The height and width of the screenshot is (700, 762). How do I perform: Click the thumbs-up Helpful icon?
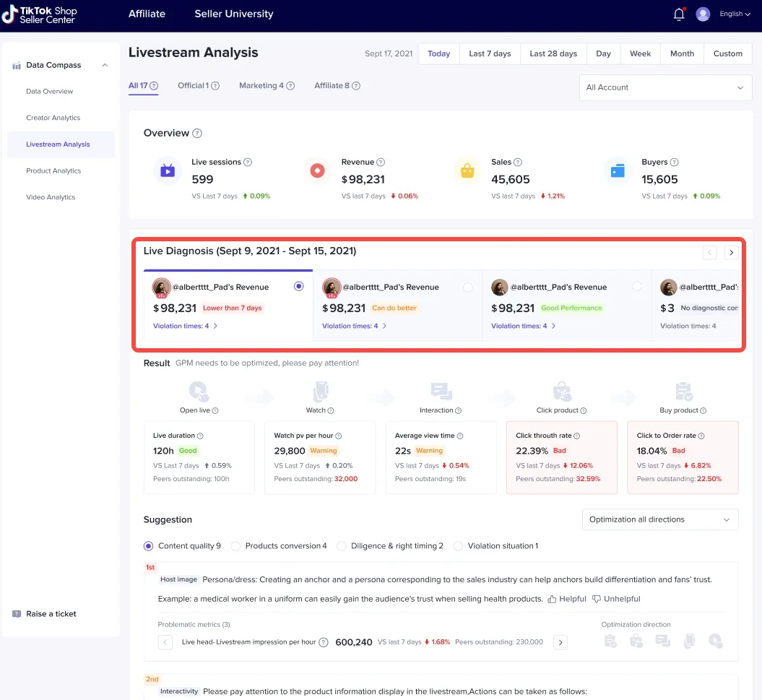553,599
